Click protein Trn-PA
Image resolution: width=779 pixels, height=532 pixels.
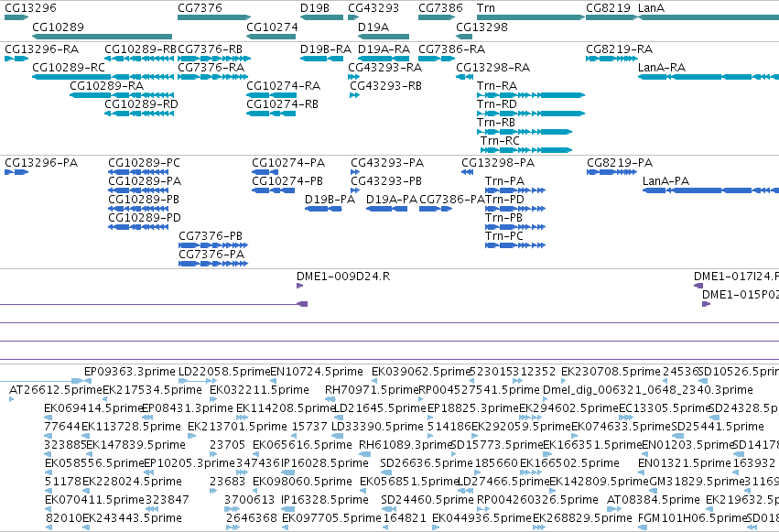pos(515,190)
